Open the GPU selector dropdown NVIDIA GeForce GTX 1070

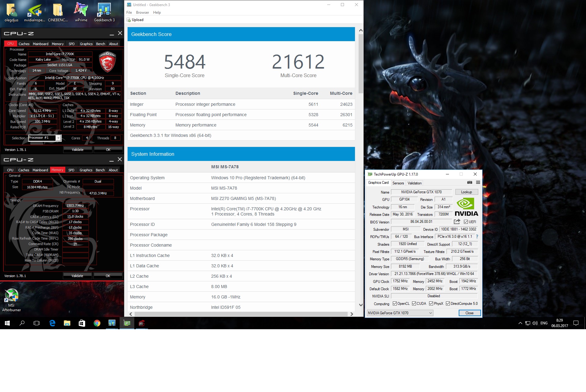coord(400,313)
